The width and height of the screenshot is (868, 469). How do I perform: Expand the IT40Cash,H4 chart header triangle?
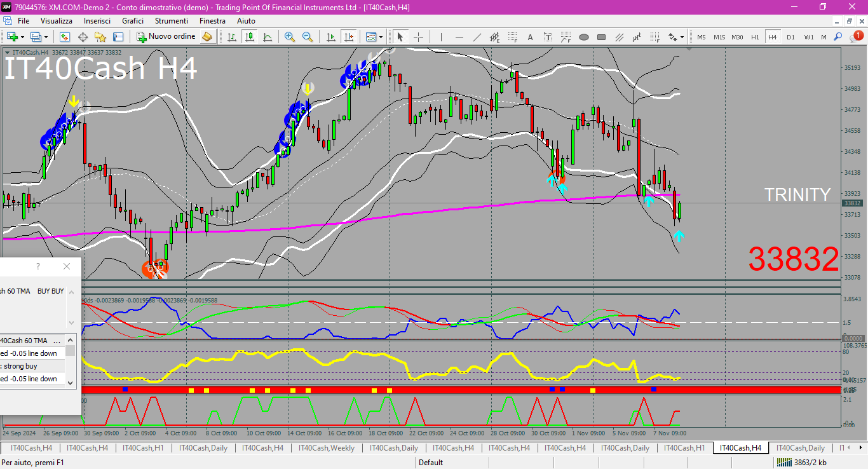pos(7,52)
